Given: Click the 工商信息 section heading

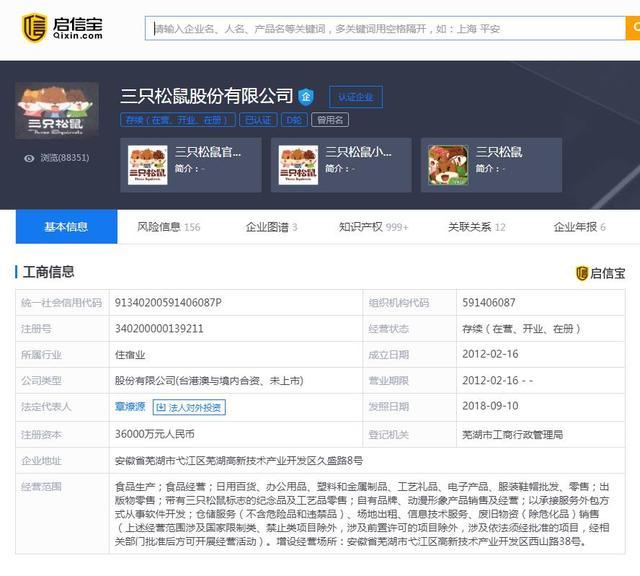Looking at the screenshot, I should click(49, 272).
